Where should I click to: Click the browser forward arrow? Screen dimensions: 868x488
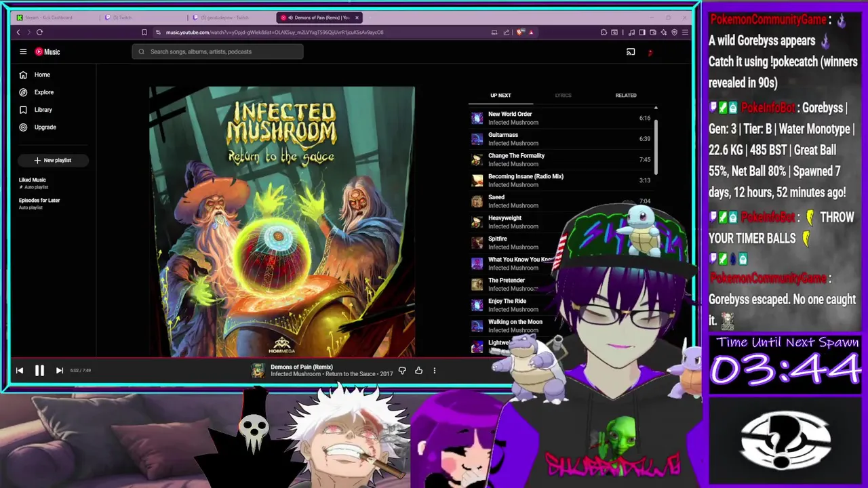pyautogui.click(x=28, y=32)
